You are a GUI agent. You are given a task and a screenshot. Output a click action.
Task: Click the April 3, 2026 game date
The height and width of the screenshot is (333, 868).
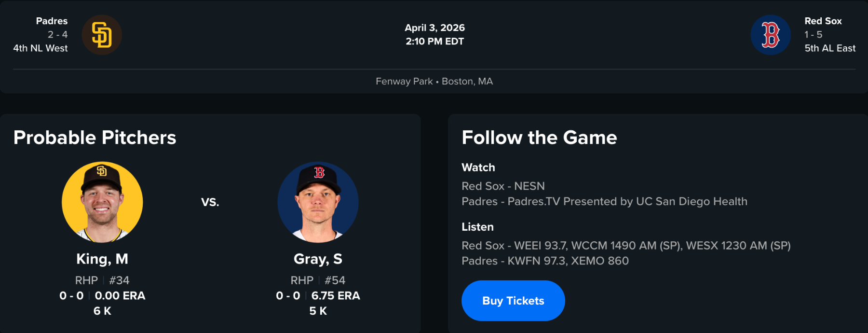[434, 28]
